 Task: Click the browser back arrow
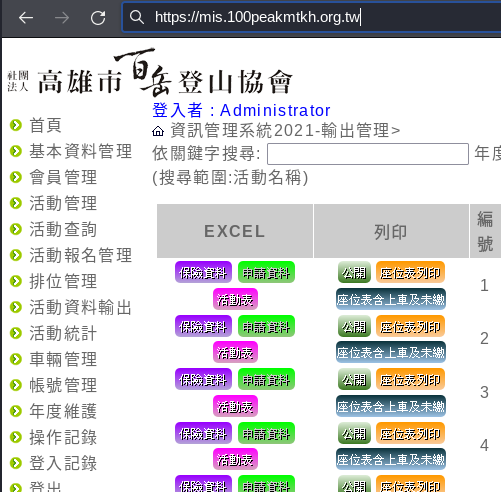(x=26, y=18)
